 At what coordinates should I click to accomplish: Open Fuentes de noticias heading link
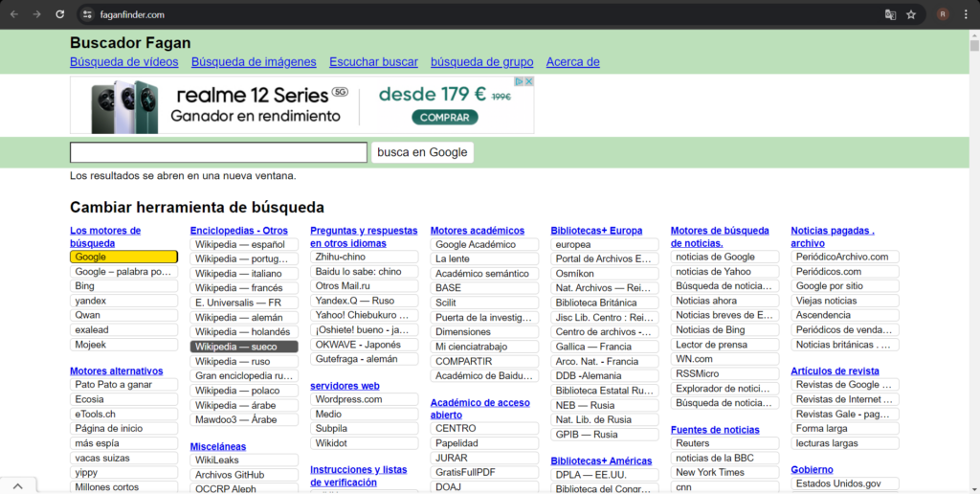pos(715,430)
